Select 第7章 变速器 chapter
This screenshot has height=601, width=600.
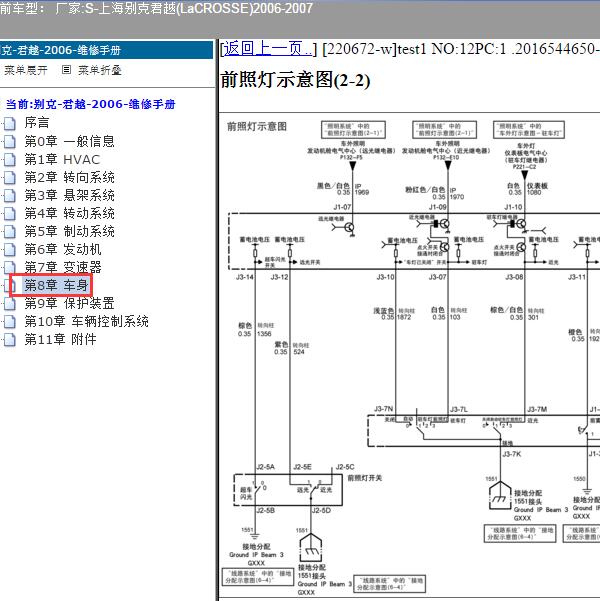[x=62, y=267]
